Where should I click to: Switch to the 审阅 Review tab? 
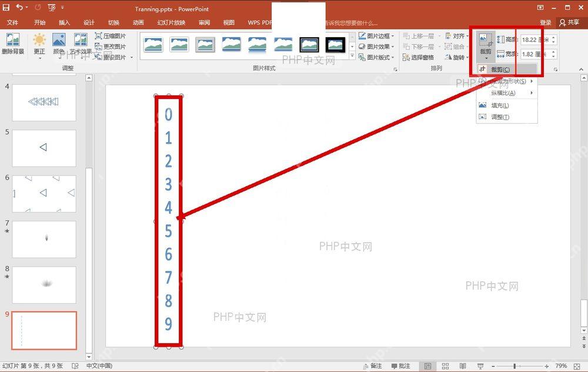205,22
